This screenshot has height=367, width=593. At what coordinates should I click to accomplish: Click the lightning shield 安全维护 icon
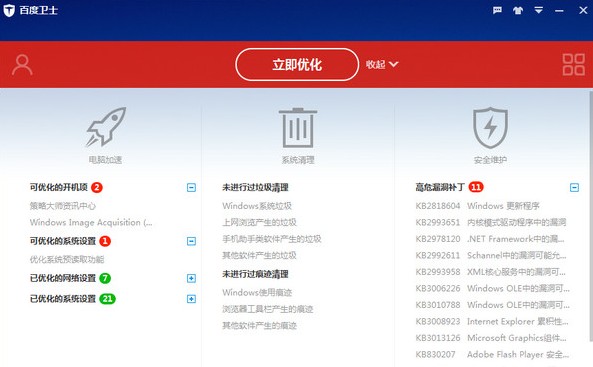[490, 128]
